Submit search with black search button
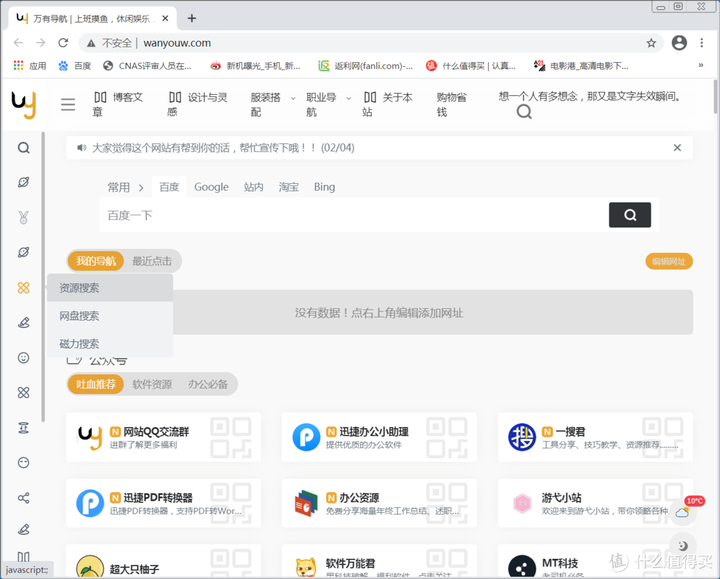Viewport: 720px width, 579px height. (630, 215)
